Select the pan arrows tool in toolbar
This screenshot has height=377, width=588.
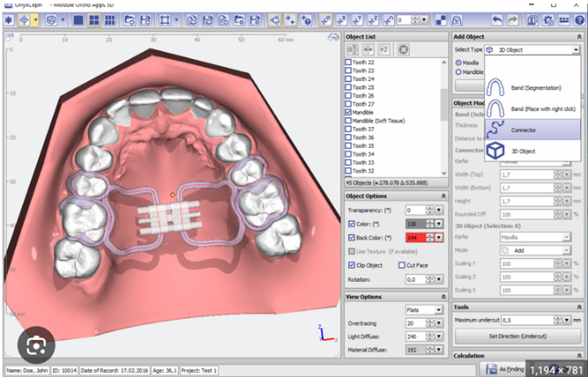pos(24,19)
